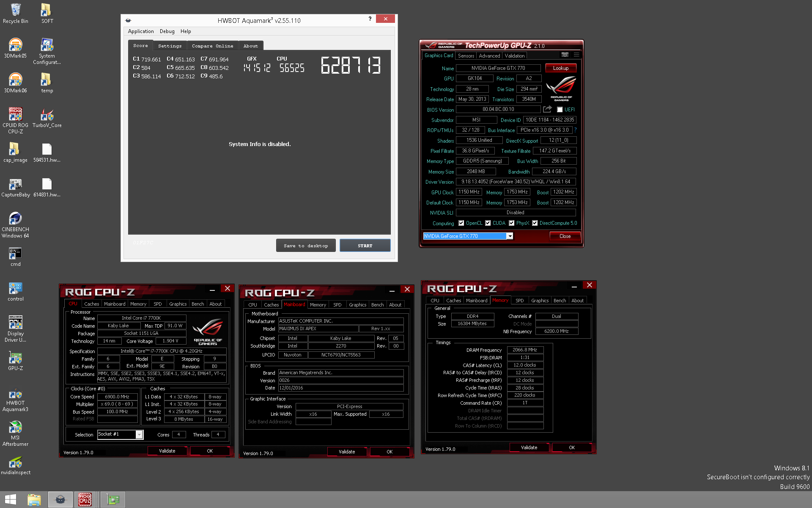Click Validate in CPU tab CPU-Z window
This screenshot has height=508, width=812.
[x=167, y=451]
